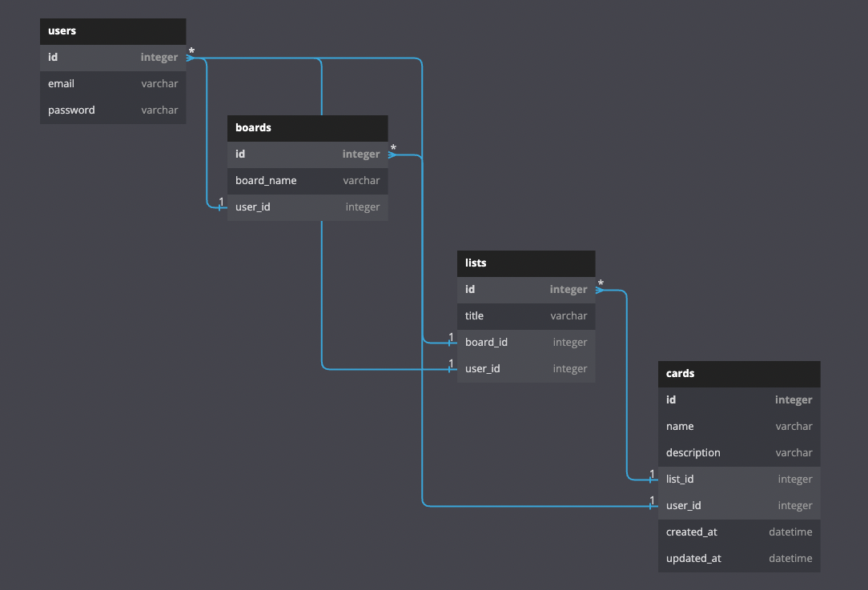
Task: Select the users table header
Action: click(113, 31)
